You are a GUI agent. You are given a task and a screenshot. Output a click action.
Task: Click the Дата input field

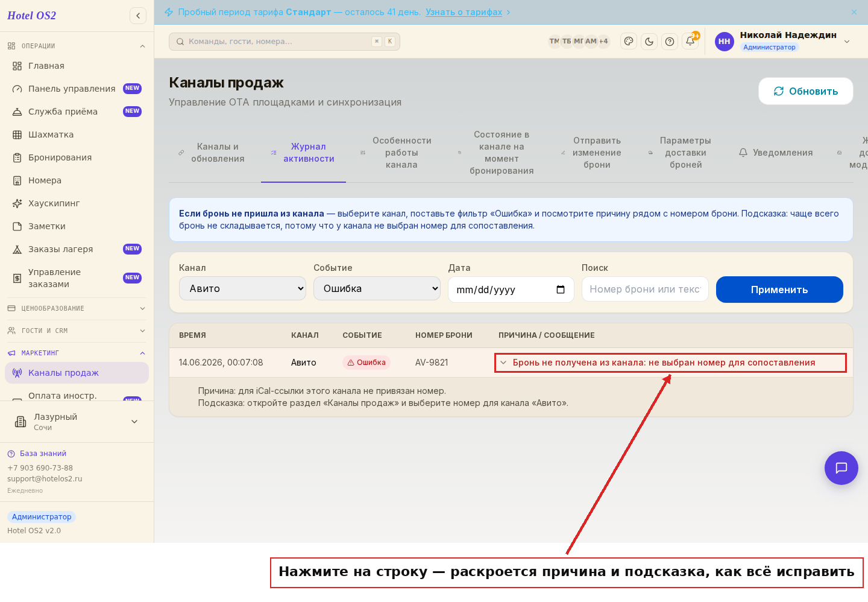(511, 290)
